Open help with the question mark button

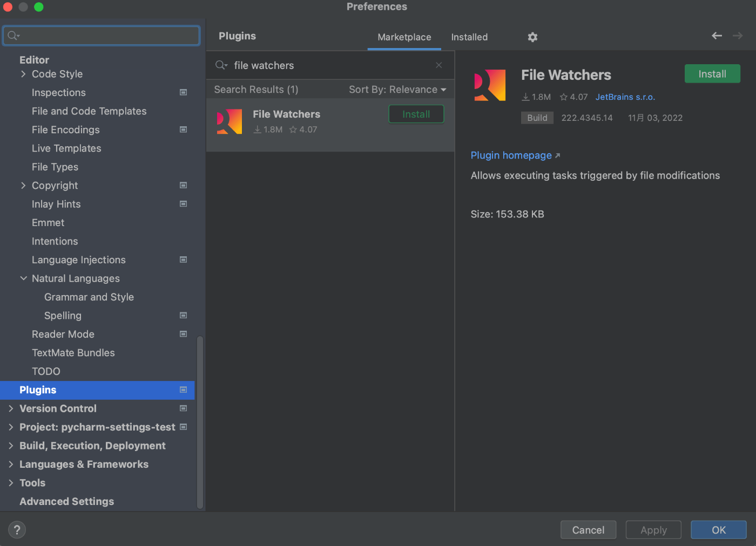[x=17, y=530]
